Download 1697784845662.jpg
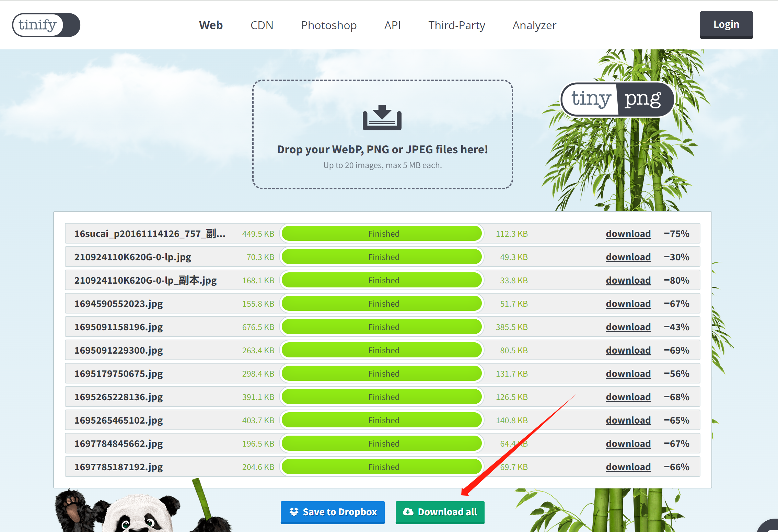Screen dimensions: 778x532 [x=628, y=444]
